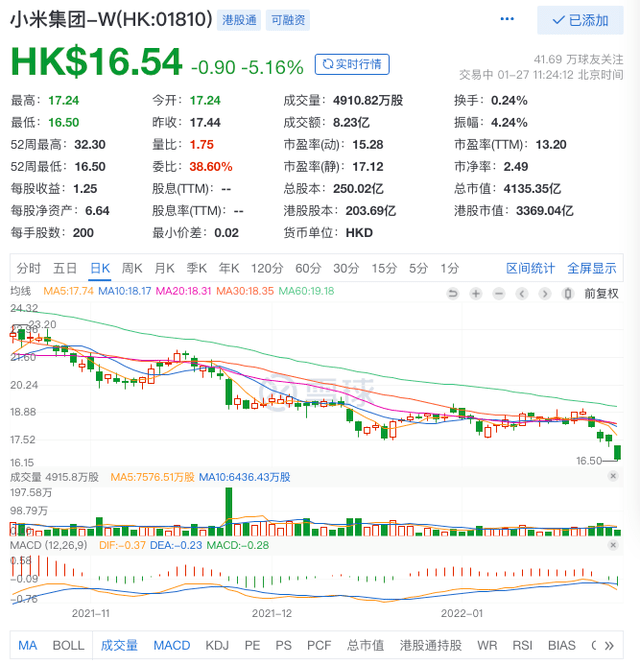Image resolution: width=640 pixels, height=665 pixels.
Task: Click the MA30:18.35 moving average label
Action: pyautogui.click(x=245, y=291)
